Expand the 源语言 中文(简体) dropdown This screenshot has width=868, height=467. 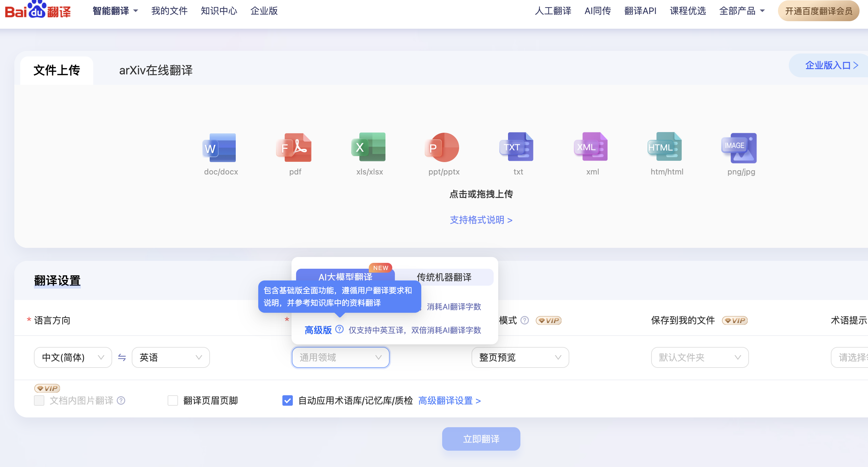[x=73, y=357]
